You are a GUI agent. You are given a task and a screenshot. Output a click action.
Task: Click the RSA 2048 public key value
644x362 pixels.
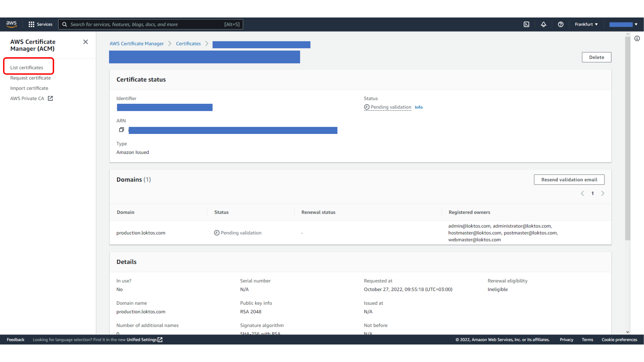click(x=251, y=312)
